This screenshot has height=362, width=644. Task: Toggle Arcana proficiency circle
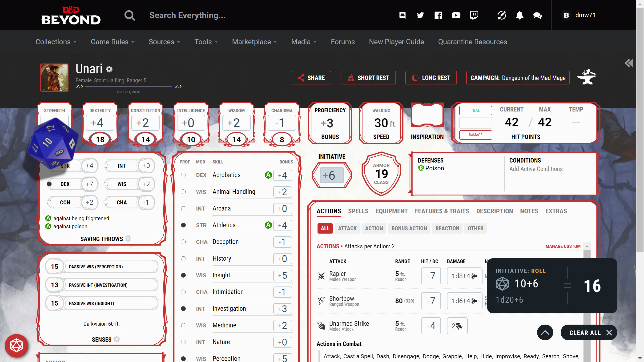[x=183, y=209]
